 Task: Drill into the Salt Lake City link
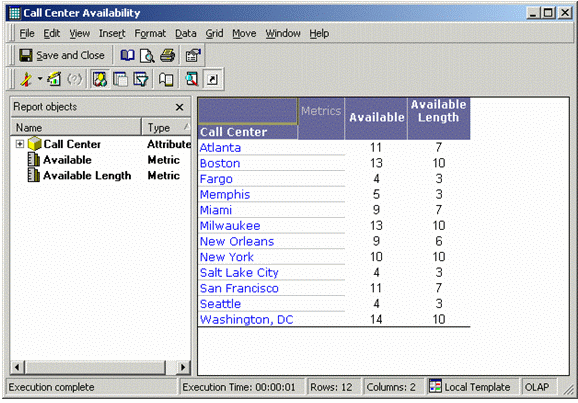[x=239, y=272]
